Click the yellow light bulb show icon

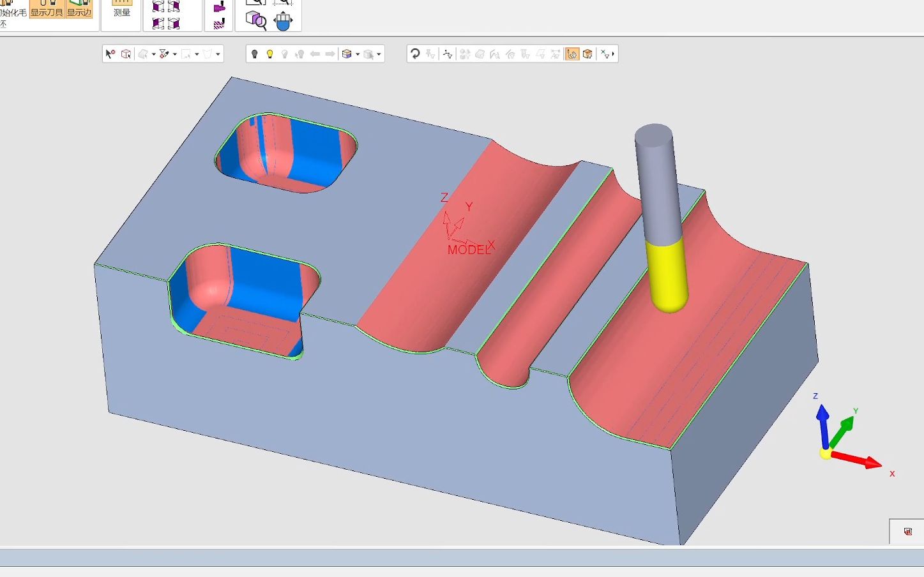[x=269, y=54]
